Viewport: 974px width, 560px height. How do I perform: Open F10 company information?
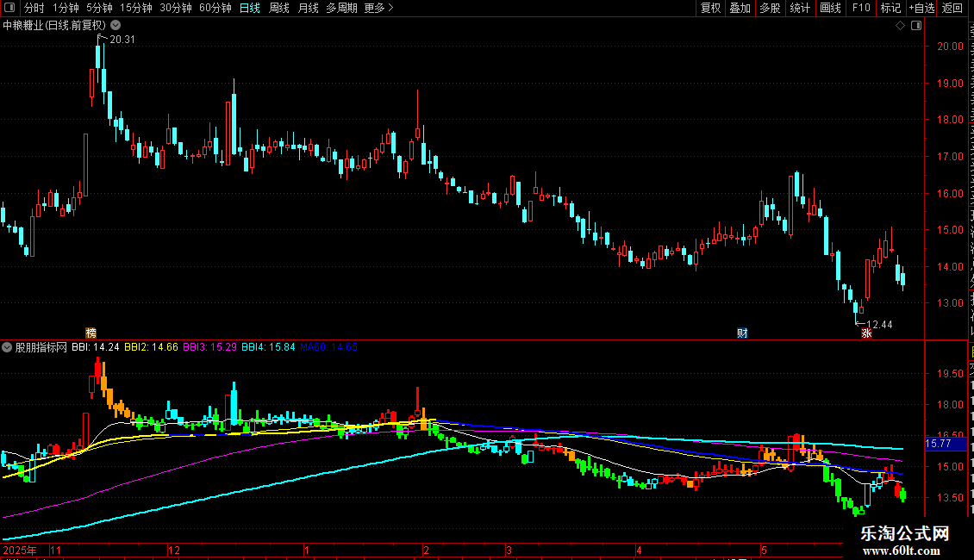click(861, 8)
